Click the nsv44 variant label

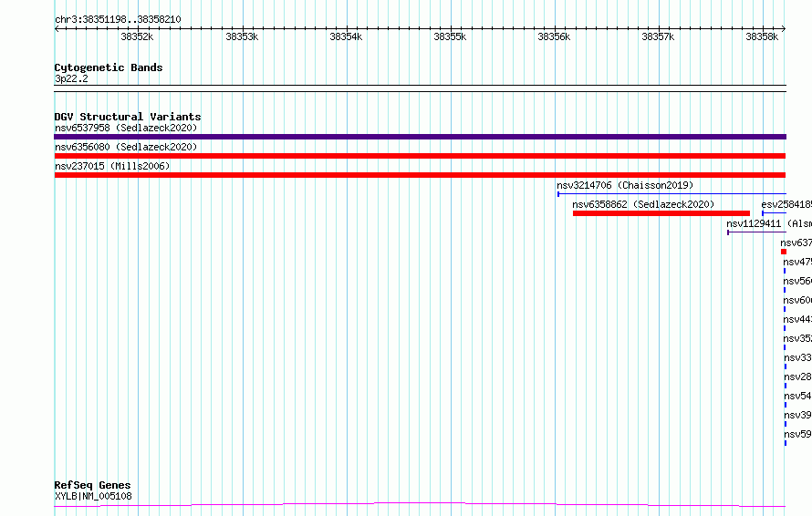[797, 319]
